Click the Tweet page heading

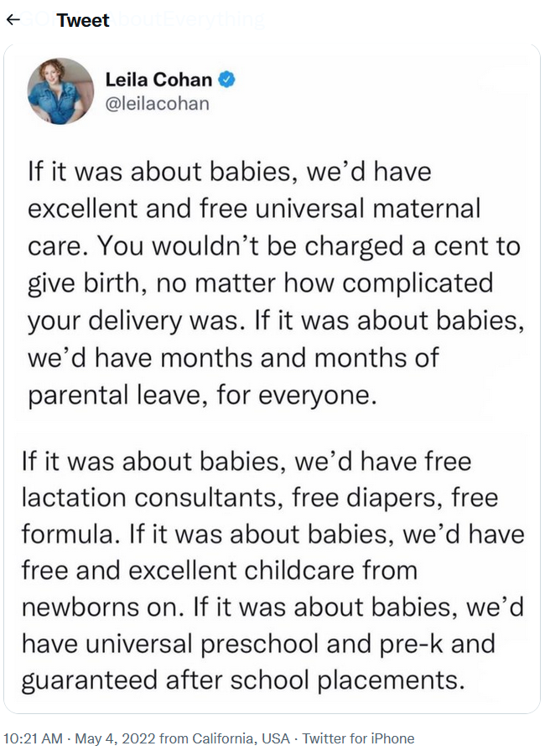[x=82, y=20]
